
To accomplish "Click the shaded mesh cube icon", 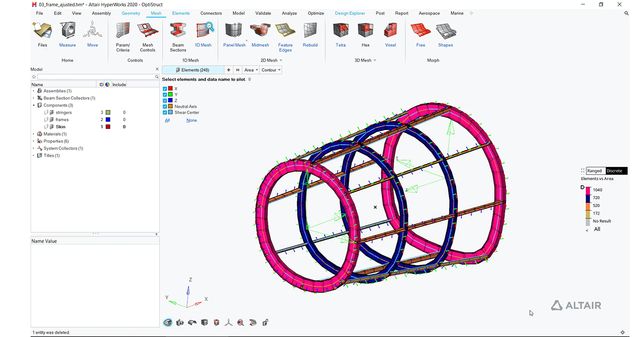I will point(204,323).
